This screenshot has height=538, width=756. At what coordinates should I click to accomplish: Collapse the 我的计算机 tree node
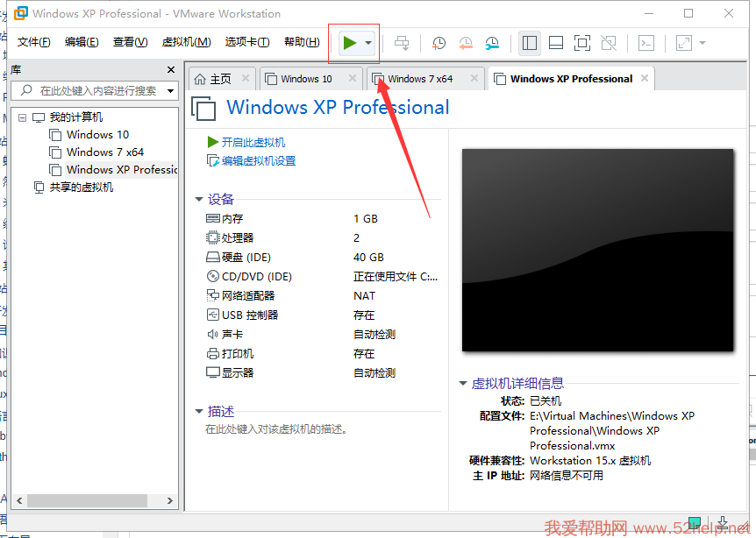(24, 117)
